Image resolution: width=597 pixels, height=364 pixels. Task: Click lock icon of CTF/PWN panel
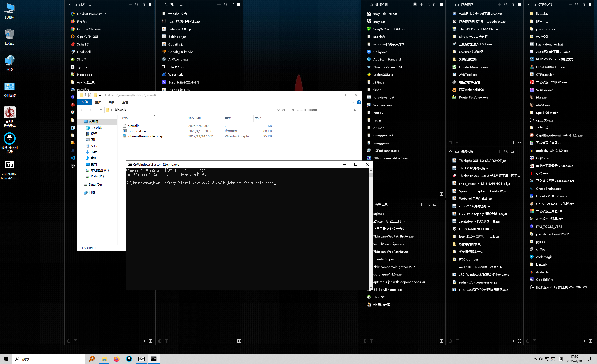coord(534,4)
